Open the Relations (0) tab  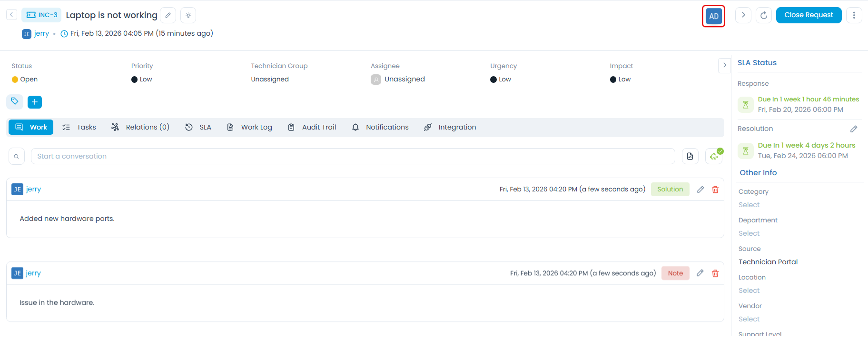(x=140, y=127)
